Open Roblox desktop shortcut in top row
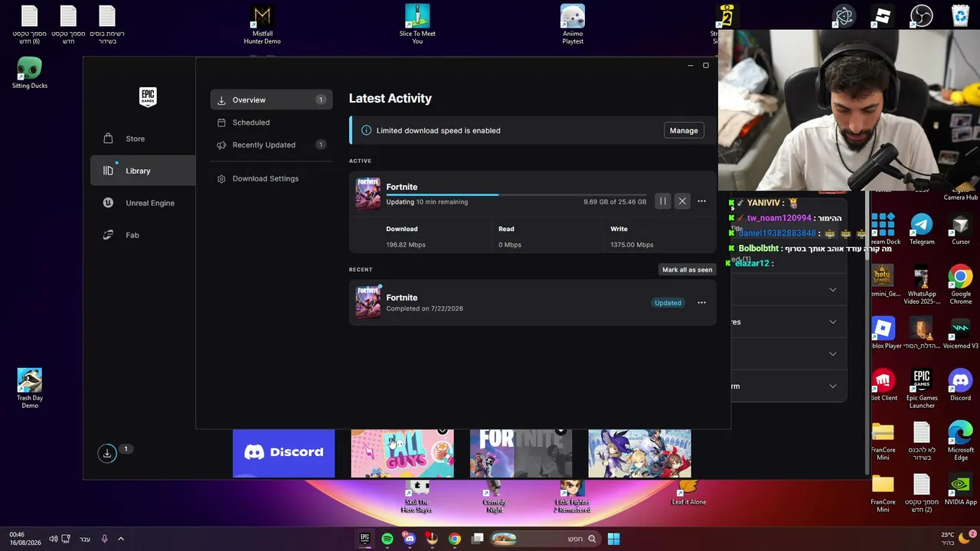The height and width of the screenshot is (551, 980). tap(883, 16)
